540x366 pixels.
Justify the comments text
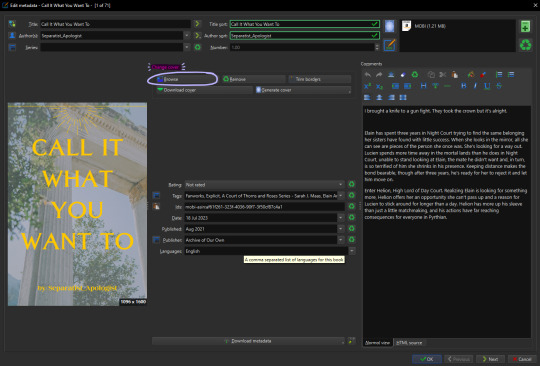(403, 97)
